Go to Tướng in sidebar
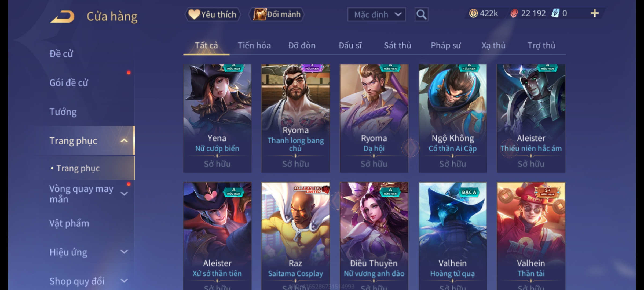Viewport: 644px width, 290px height. point(63,112)
